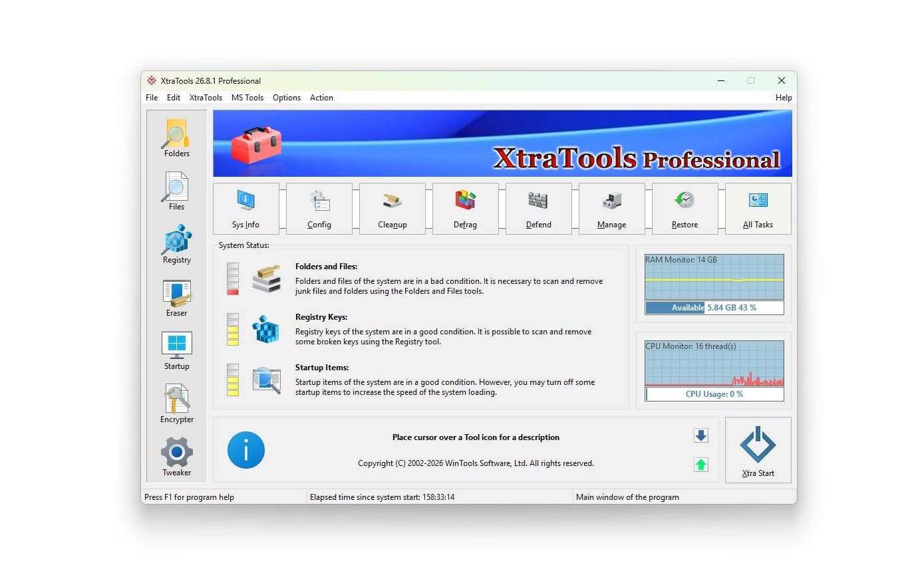The width and height of the screenshot is (924, 577).
Task: Open the Startup tool in sidebar
Action: pos(176,351)
